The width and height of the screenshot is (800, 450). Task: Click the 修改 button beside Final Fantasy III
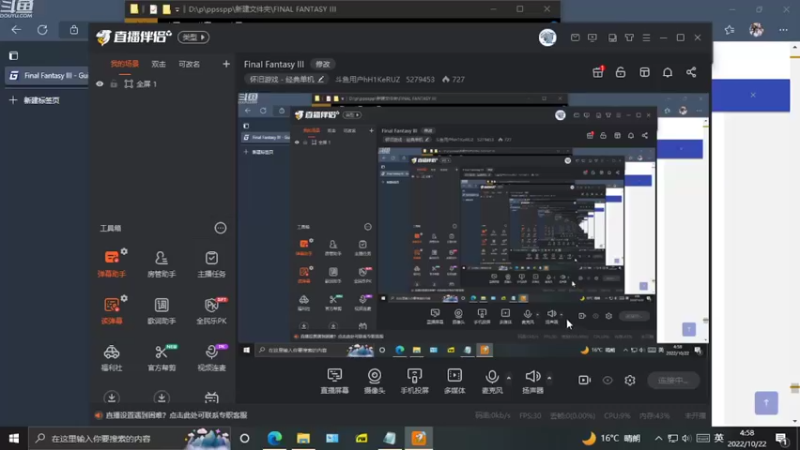323,64
